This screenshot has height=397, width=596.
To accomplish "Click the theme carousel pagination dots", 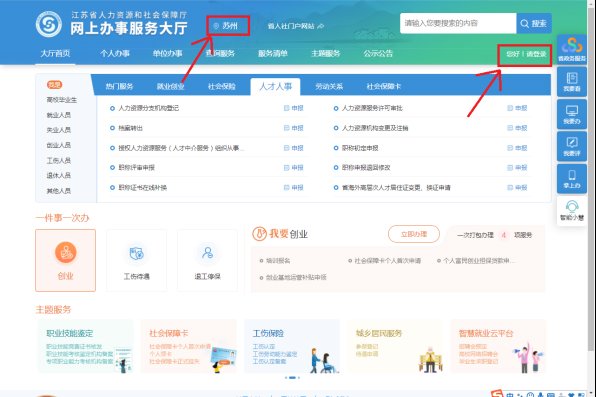I will click(x=292, y=378).
